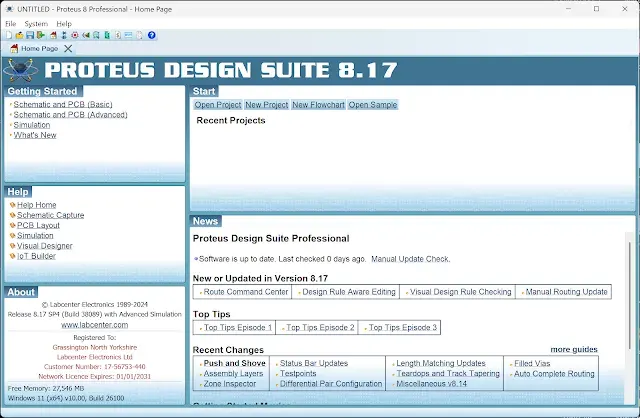Open the Visual Design Rule Checking item

tap(460, 292)
